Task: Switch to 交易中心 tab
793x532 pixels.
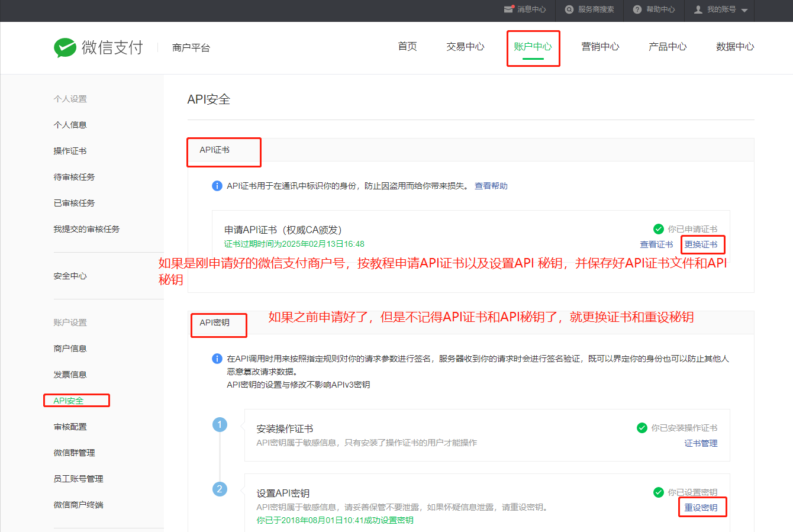Action: tap(465, 47)
